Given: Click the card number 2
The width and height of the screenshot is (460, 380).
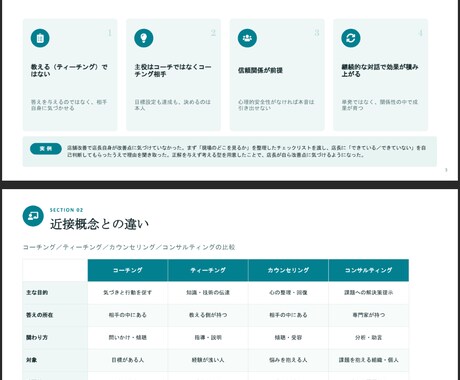Looking at the screenshot, I should click(213, 33).
